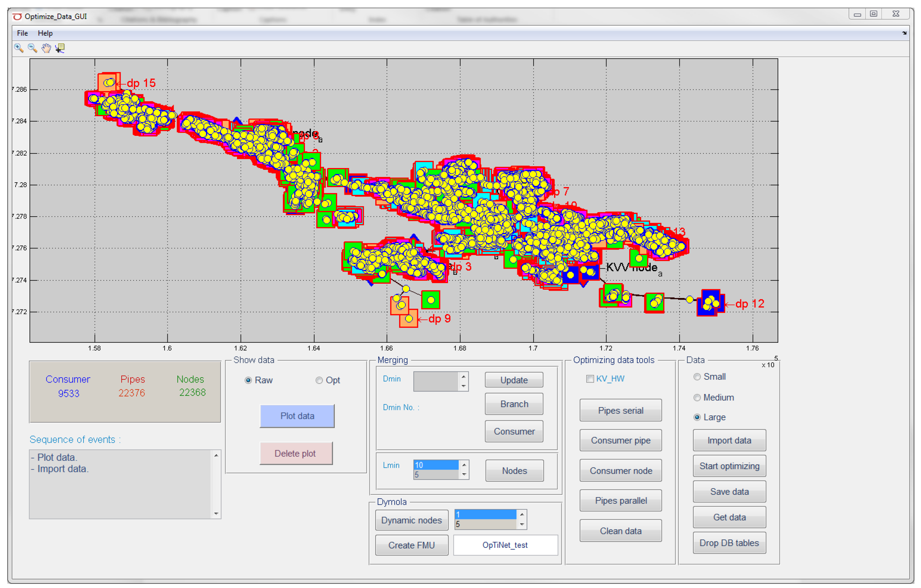This screenshot has height=588, width=921.
Task: Click Lmin list down arrow
Action: (464, 474)
